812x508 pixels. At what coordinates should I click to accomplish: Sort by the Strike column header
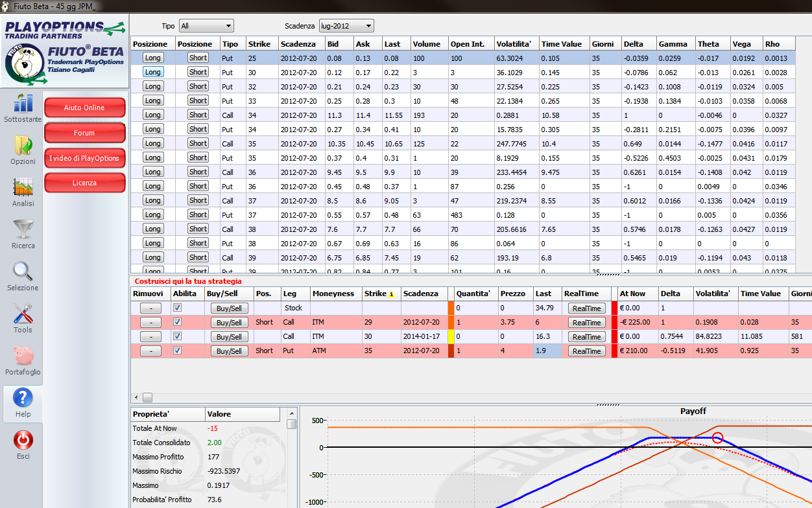(x=261, y=44)
